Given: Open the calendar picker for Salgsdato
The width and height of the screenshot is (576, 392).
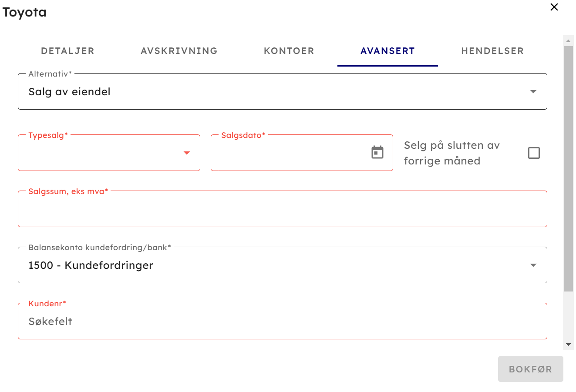Looking at the screenshot, I should click(x=377, y=153).
